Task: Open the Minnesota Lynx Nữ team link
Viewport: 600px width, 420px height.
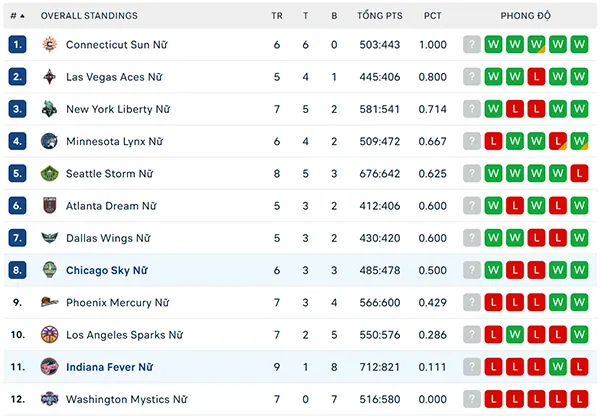Action: tap(114, 141)
